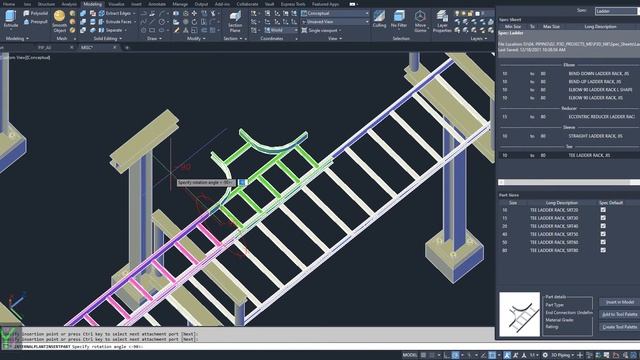Click the settings gear icon in status bar
This screenshot has height=360, width=640.
(x=545, y=355)
